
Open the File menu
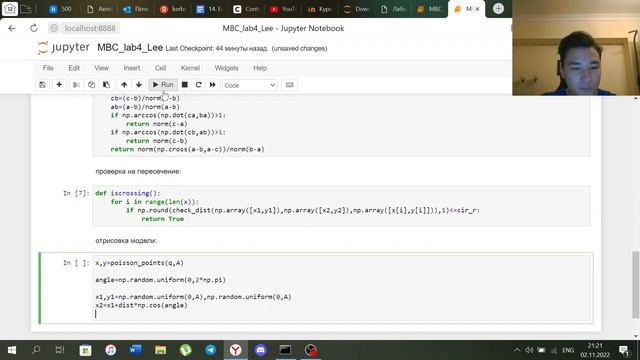tap(48, 68)
